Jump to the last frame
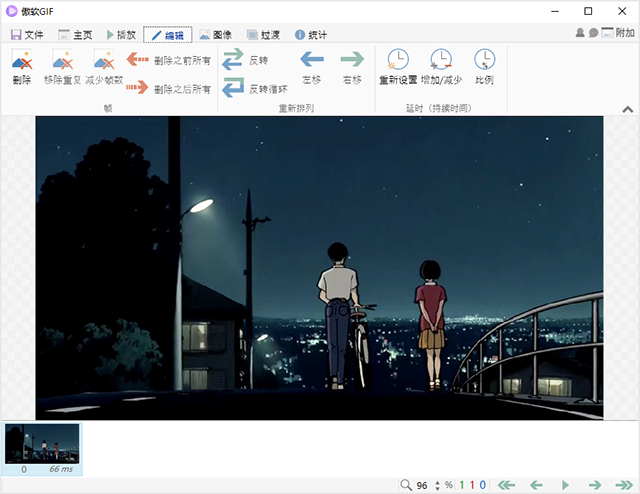 624,485
